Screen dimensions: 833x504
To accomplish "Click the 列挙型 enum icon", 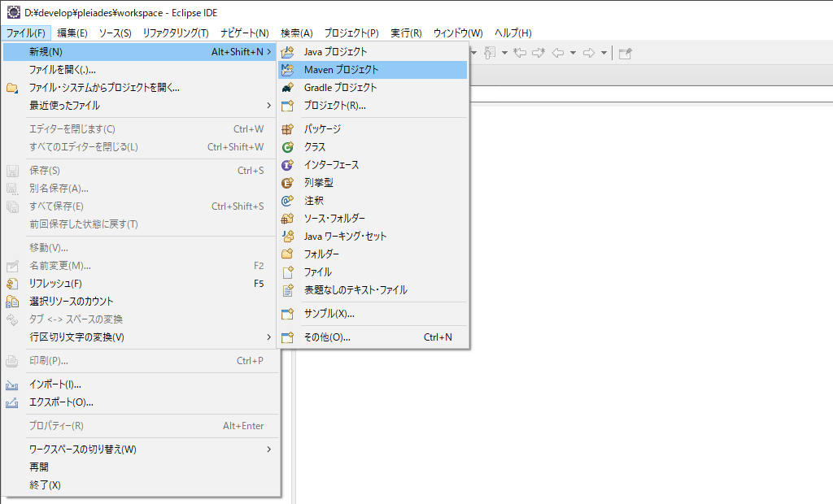I will tap(287, 183).
